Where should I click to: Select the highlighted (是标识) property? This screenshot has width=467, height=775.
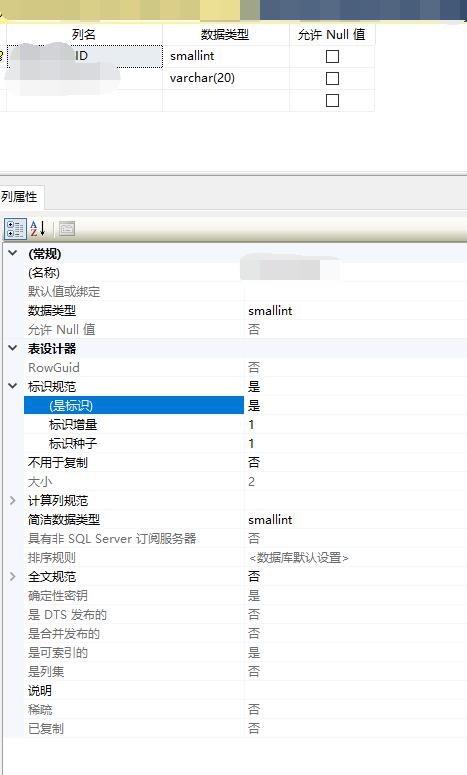click(134, 405)
